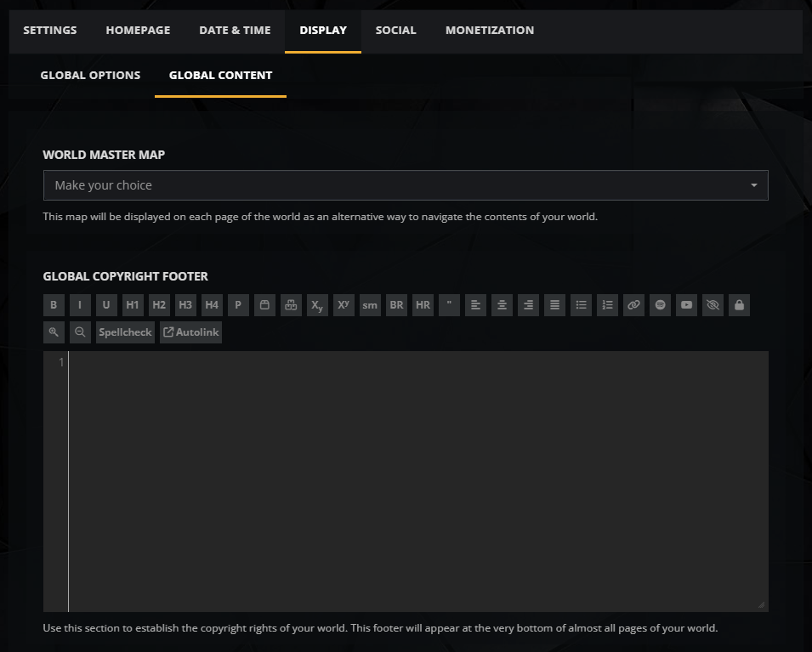This screenshot has height=652, width=812.
Task: Open the World Master Map dropdown
Action: 406,185
